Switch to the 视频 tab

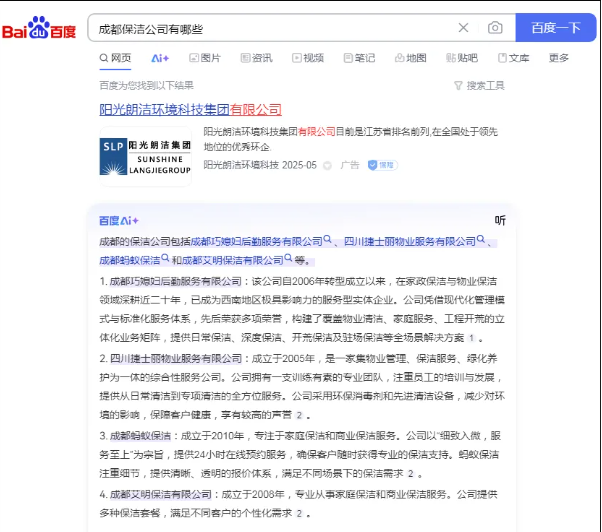click(307, 58)
